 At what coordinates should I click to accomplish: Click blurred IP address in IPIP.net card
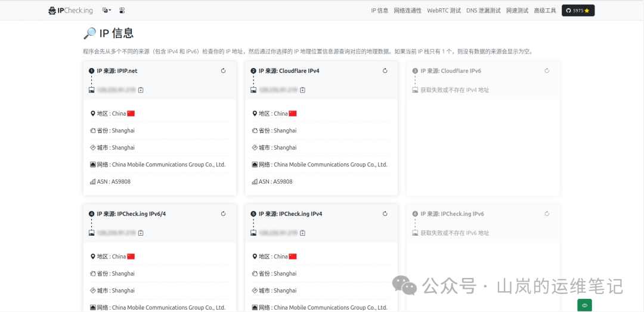point(117,90)
